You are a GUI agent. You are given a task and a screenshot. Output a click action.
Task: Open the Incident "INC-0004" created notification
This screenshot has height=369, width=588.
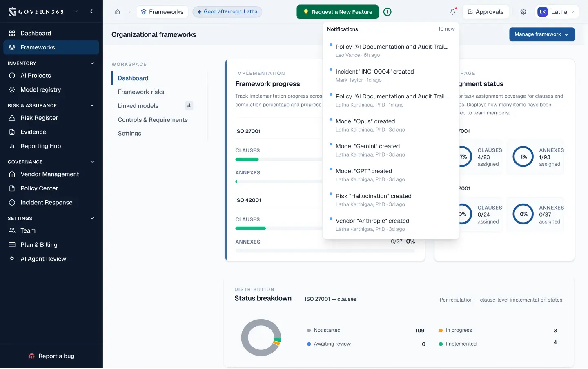pos(374,72)
